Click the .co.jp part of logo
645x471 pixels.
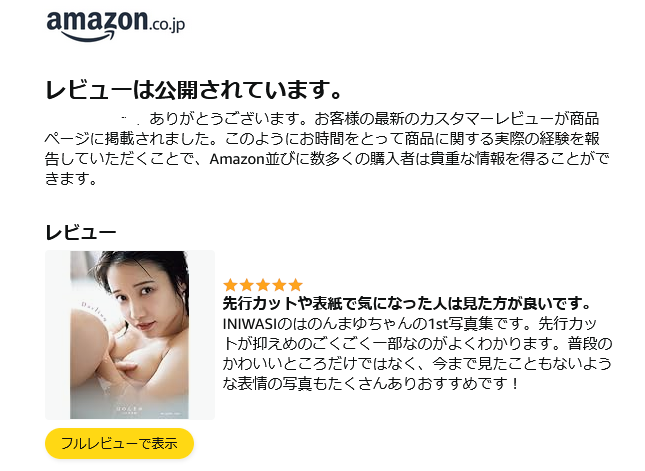tap(167, 25)
